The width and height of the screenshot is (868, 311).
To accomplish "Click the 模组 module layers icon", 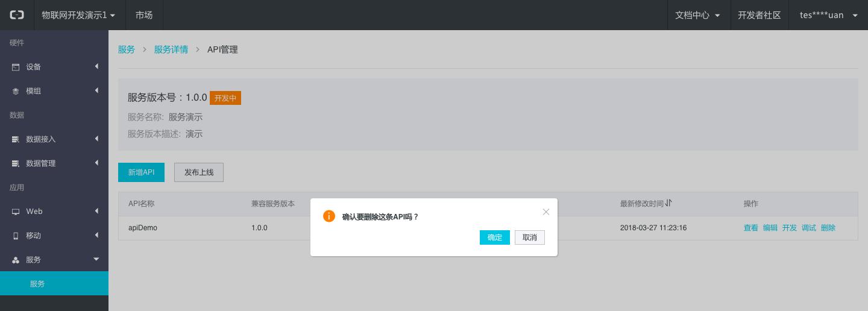I will tap(16, 91).
